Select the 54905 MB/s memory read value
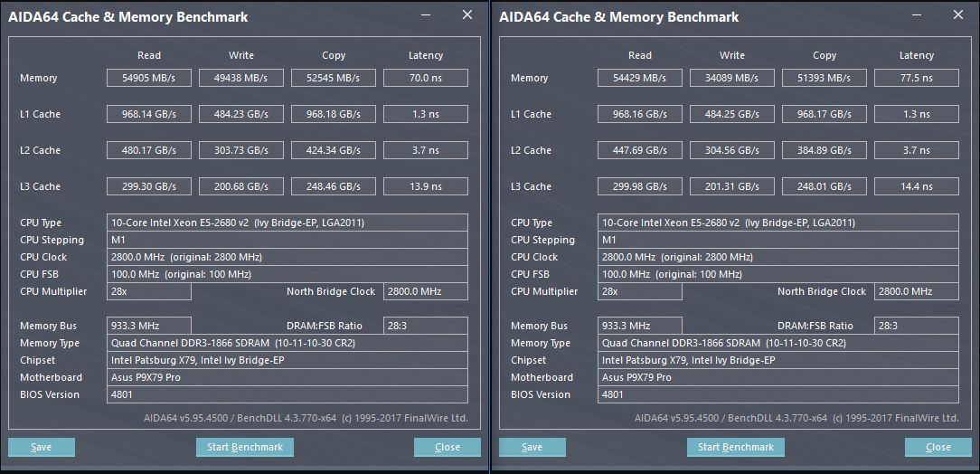The image size is (980, 474). (x=149, y=78)
